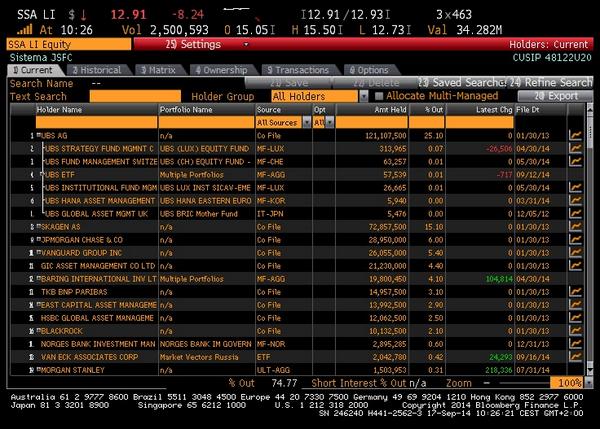The height and width of the screenshot is (429, 600).
Task: Open chart icon for UBS AG row
Action: pos(575,135)
